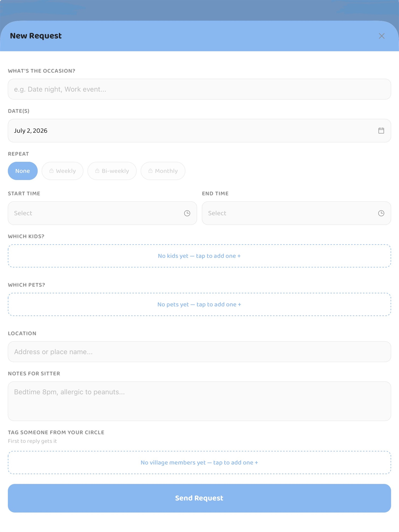Click the 'WHAT'S THE OCCASION?' label

pyautogui.click(x=42, y=71)
